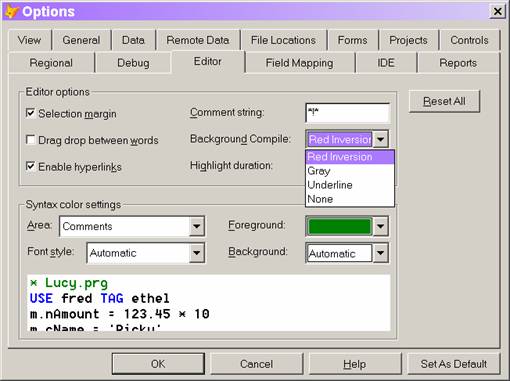
Task: Open the Reports tab
Action: pyautogui.click(x=458, y=63)
